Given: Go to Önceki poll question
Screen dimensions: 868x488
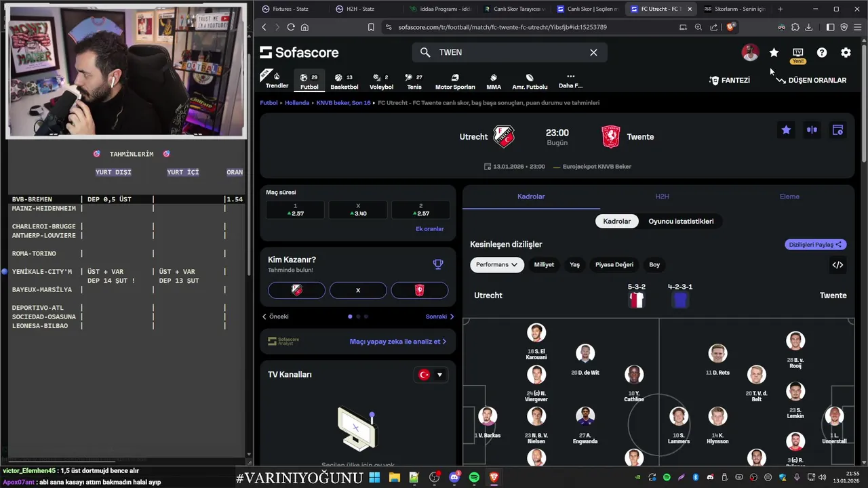Looking at the screenshot, I should (x=275, y=317).
